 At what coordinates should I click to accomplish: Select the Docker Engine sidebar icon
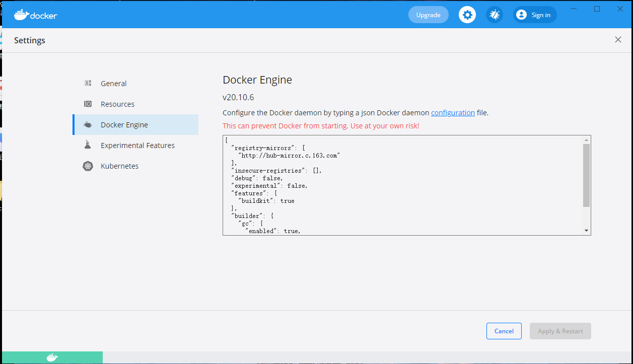88,124
